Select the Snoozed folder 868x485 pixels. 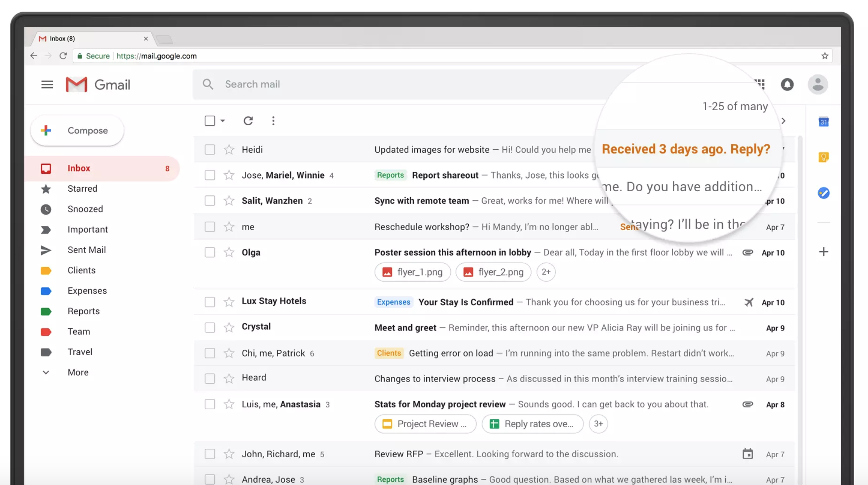[x=85, y=209]
